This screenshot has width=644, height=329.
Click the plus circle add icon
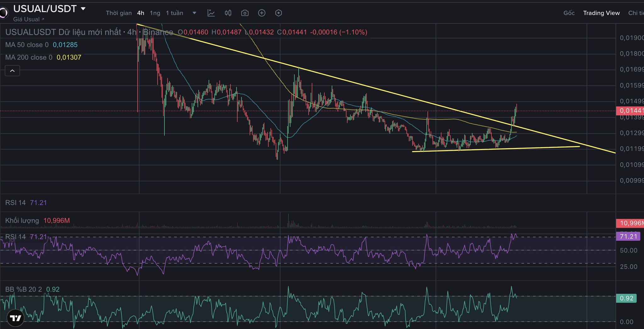click(x=262, y=13)
